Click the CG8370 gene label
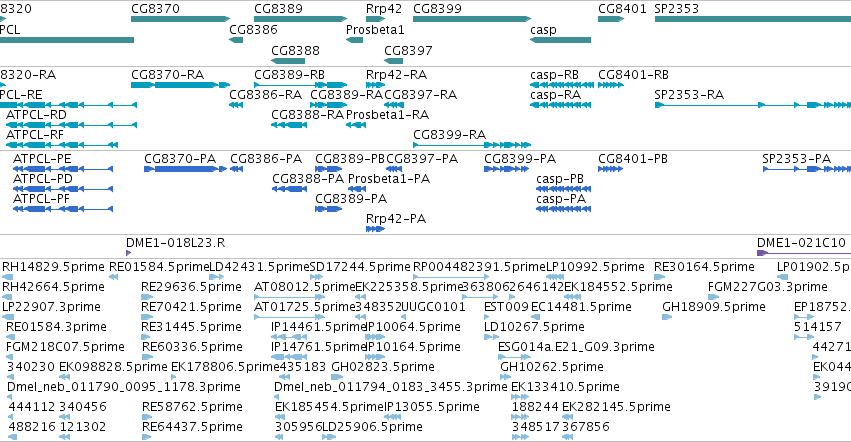Screen dimensions: 851x442 155,9
